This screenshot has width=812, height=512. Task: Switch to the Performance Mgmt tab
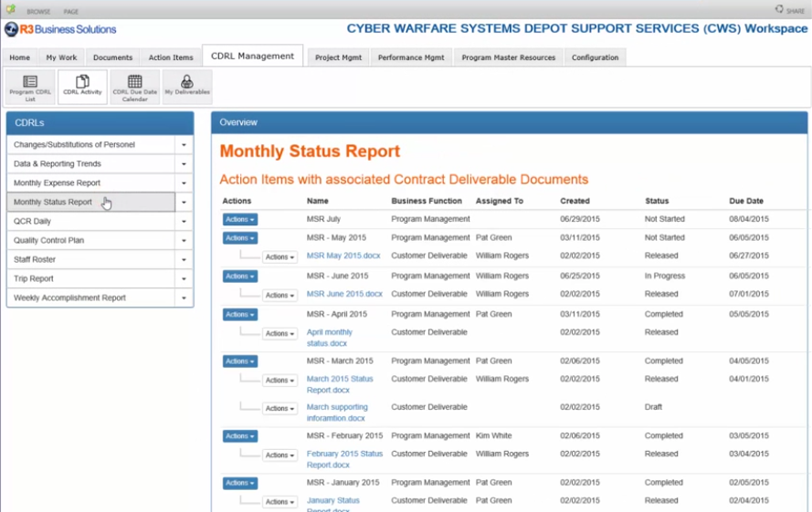411,57
